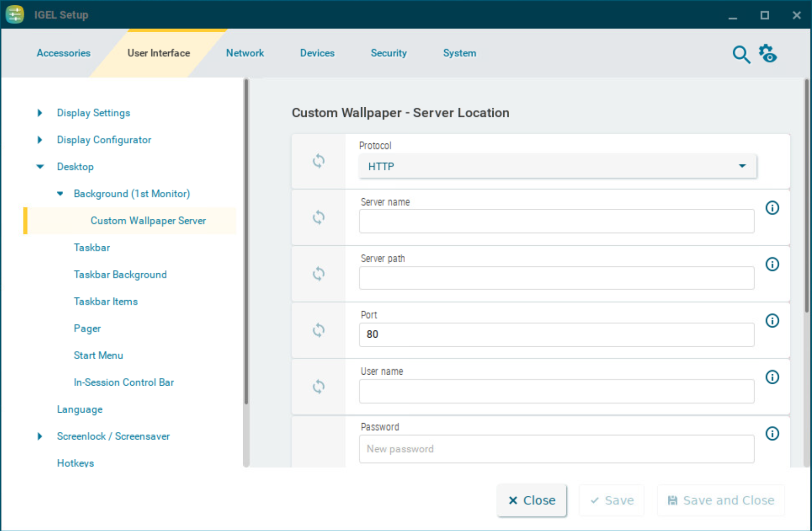Click the navigation tree vertical scrollbar
812x531 pixels.
pos(246,240)
